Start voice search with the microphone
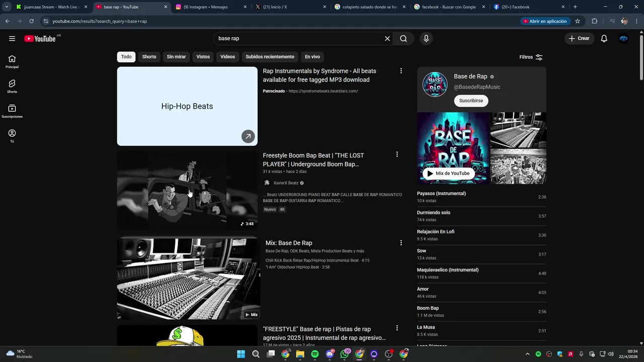Viewport: 644px width, 362px height. [426, 39]
